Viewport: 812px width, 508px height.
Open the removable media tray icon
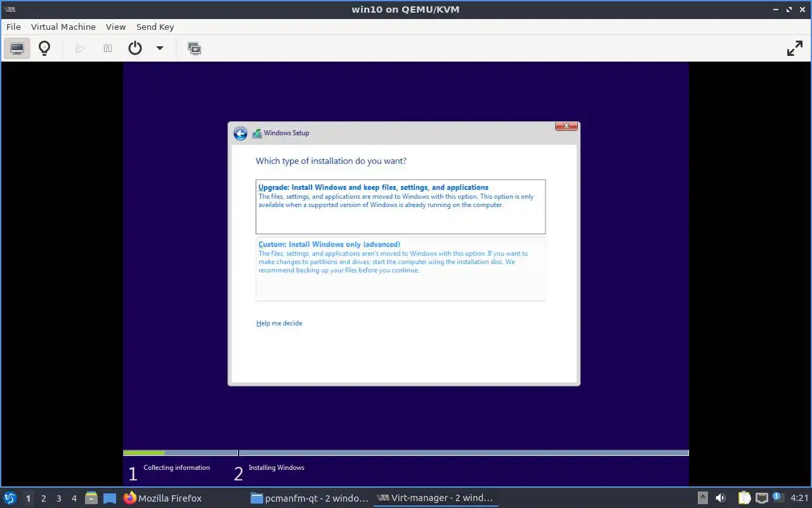[x=703, y=498]
